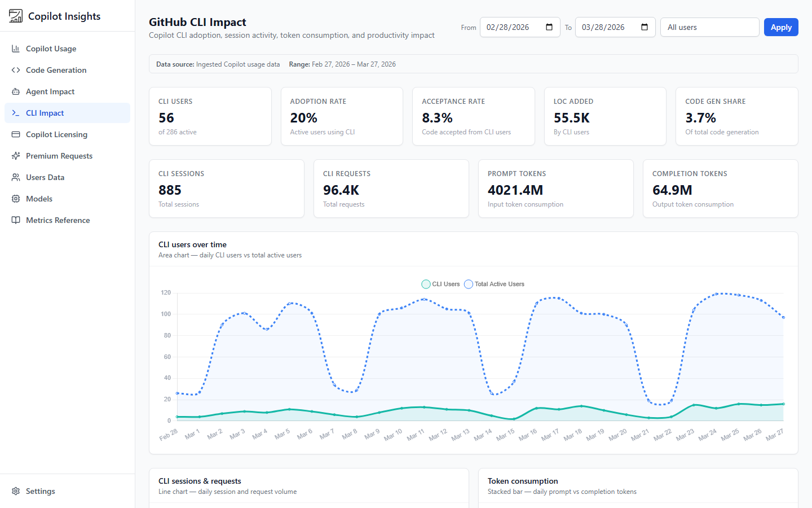This screenshot has height=508, width=812.
Task: Open the To date calendar picker icon
Action: point(645,27)
